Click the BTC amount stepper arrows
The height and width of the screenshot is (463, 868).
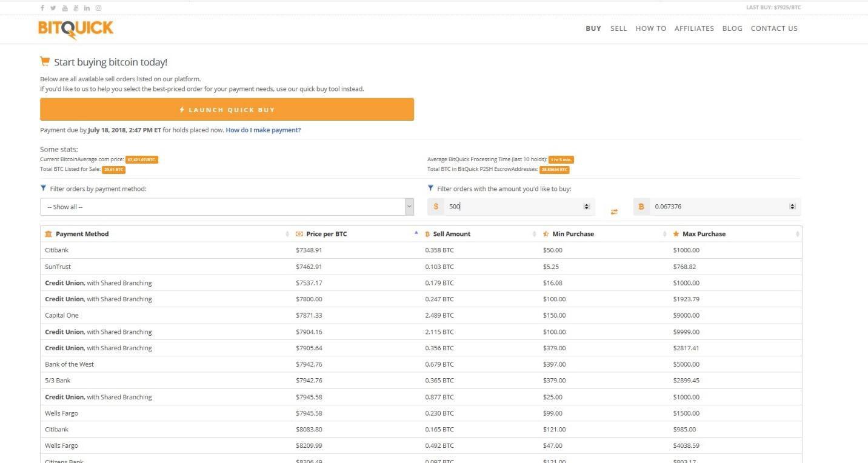[792, 207]
